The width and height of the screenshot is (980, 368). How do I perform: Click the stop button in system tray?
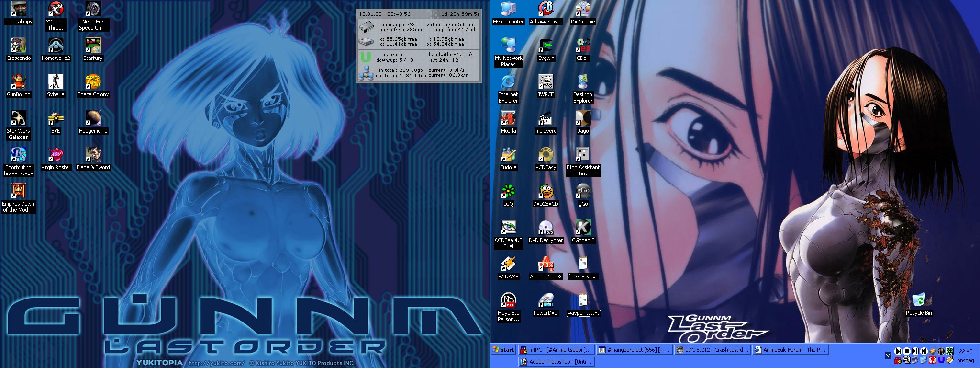(907, 351)
